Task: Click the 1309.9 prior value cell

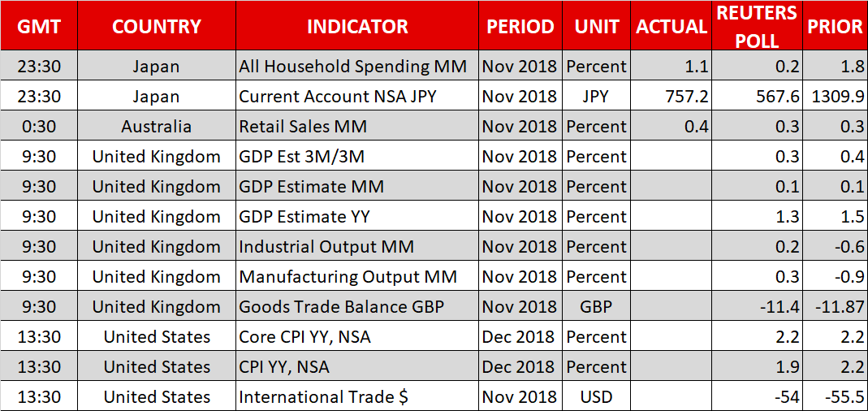Action: pyautogui.click(x=836, y=97)
